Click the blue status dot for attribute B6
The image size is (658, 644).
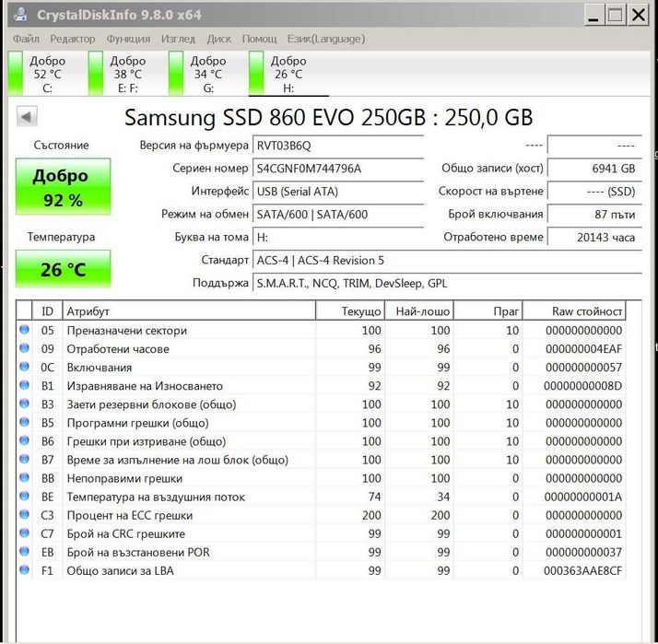(x=24, y=440)
